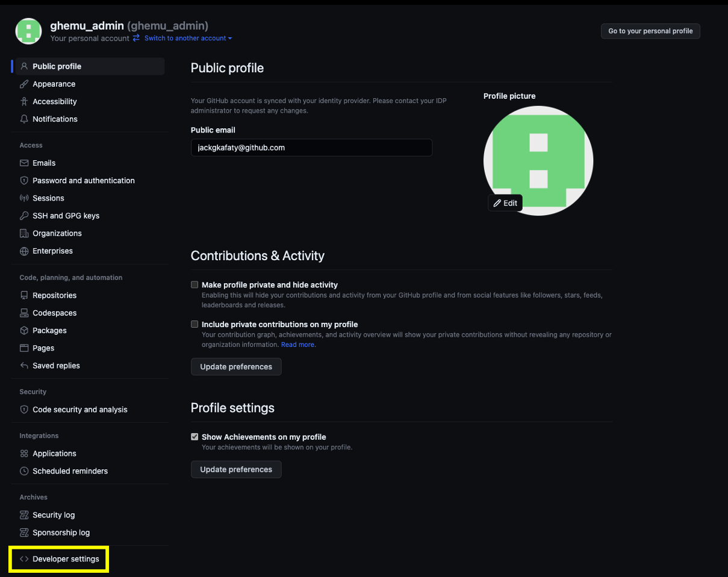Image resolution: width=728 pixels, height=577 pixels.
Task: Click the log icon beside Sponsorship log
Action: (x=24, y=532)
